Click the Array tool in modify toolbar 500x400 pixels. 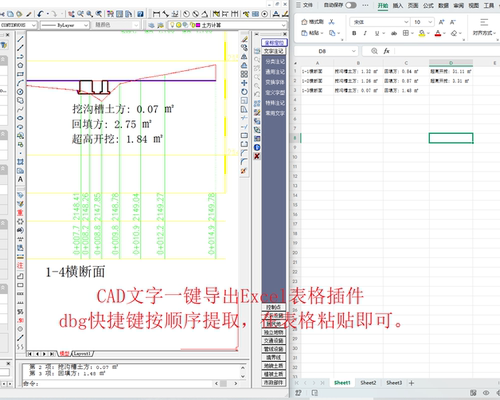pos(244,74)
